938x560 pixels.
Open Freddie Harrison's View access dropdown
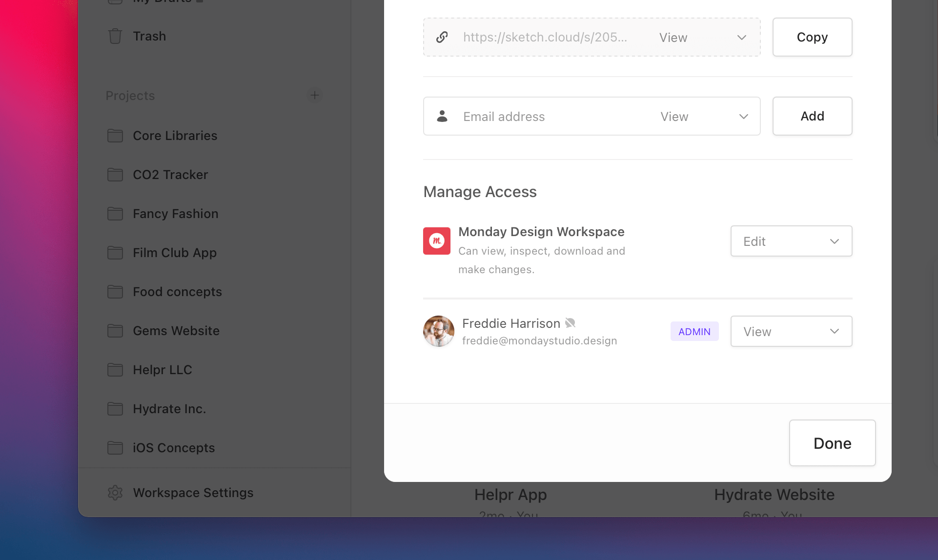[x=791, y=332]
